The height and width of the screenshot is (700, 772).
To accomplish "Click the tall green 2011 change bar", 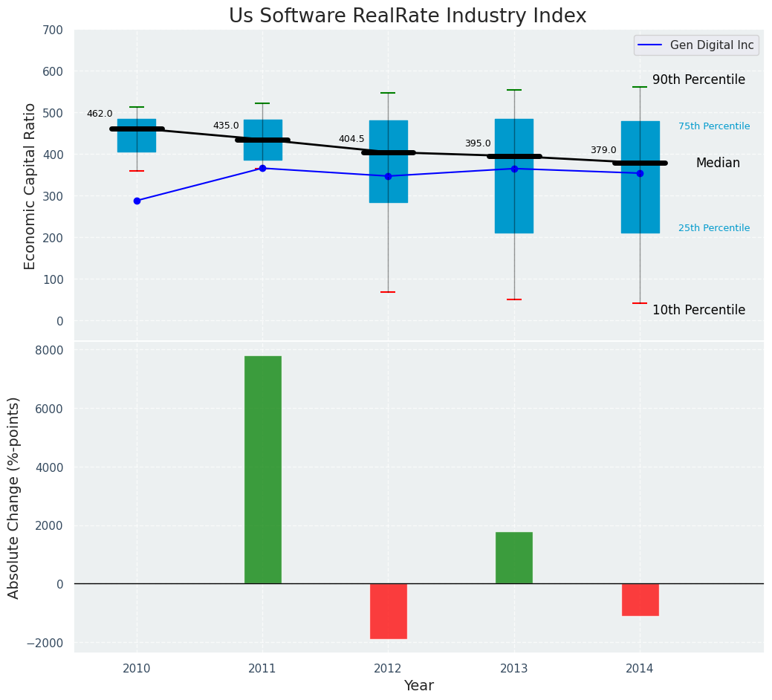I will point(262,470).
